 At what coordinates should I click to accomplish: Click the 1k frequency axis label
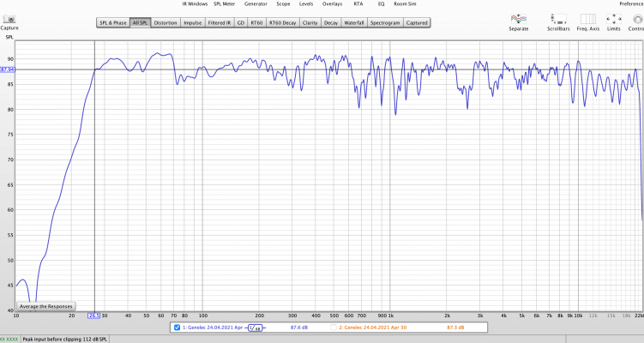(391, 316)
